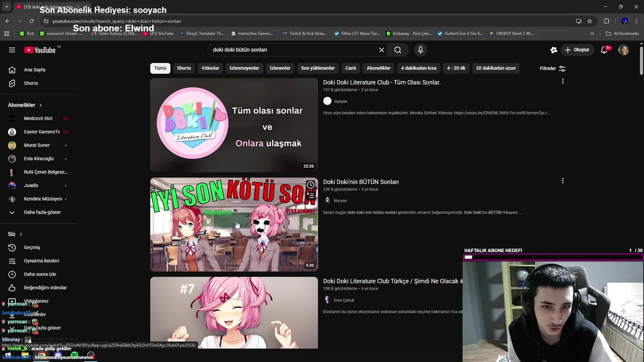Open the YouTube hamburger guide menu
Image resolution: width=644 pixels, height=362 pixels.
12,50
